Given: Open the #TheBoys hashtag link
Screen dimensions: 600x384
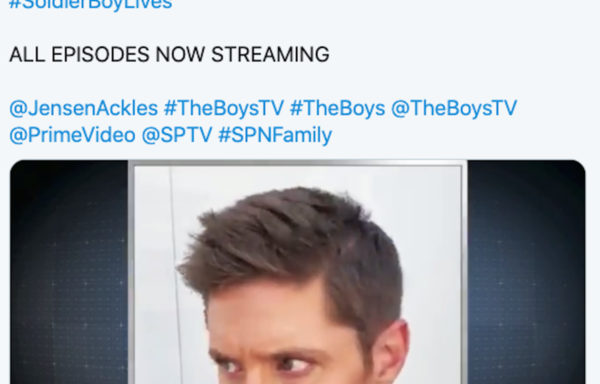Looking at the screenshot, I should (338, 108).
